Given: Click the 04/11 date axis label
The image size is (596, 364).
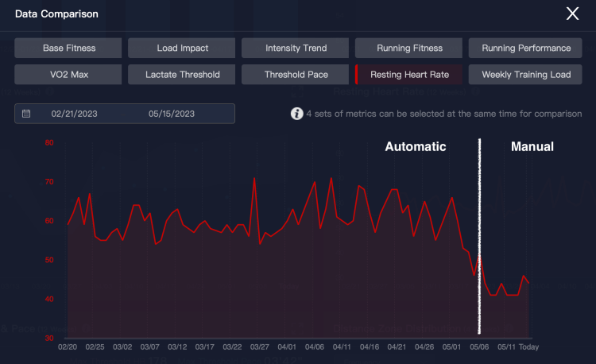Looking at the screenshot, I should coord(342,347).
